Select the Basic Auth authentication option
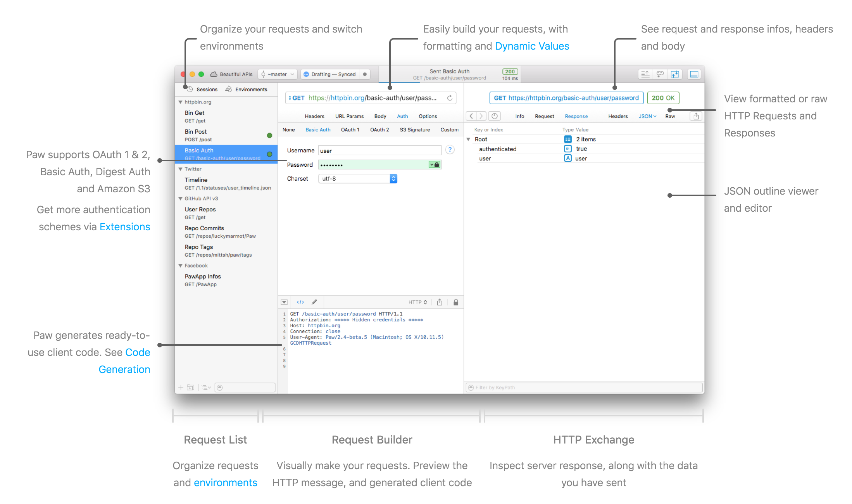The width and height of the screenshot is (852, 504). [318, 129]
